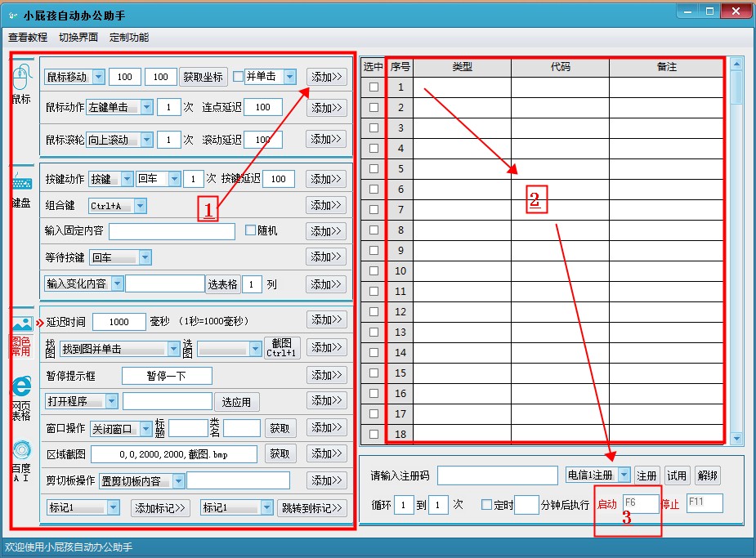Click the 请输入注册码 input field
Screen dimensions: 756x558
[x=498, y=475]
